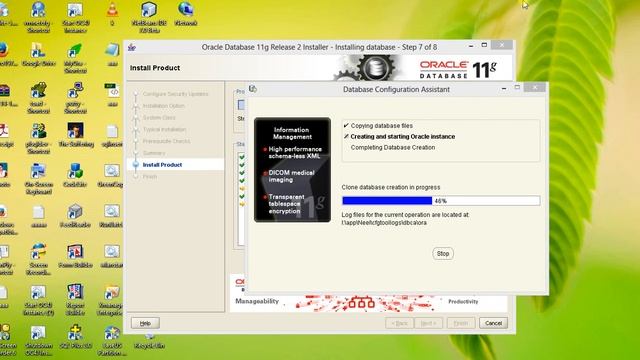This screenshot has height=360, width=640.
Task: Click the Help button in the Oracle installer
Action: [145, 323]
